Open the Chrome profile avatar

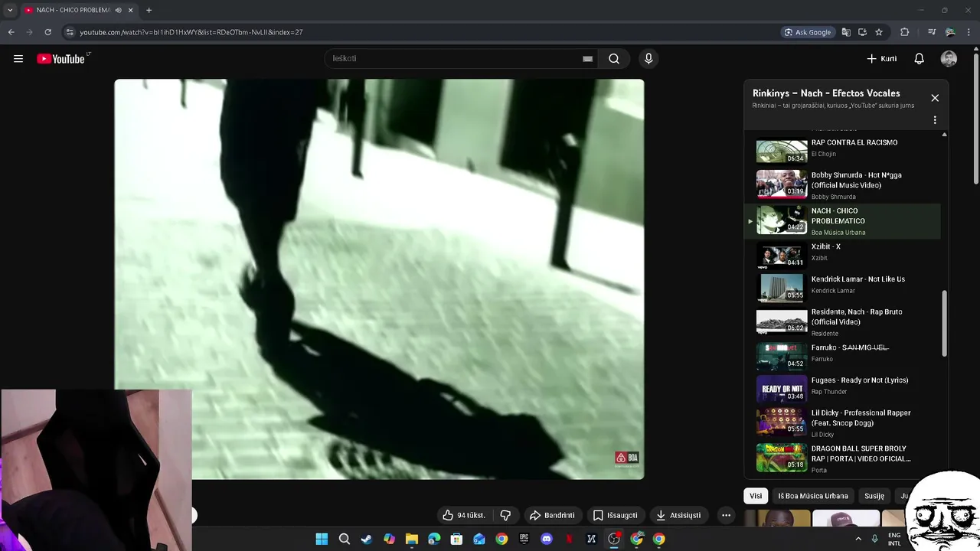[950, 32]
